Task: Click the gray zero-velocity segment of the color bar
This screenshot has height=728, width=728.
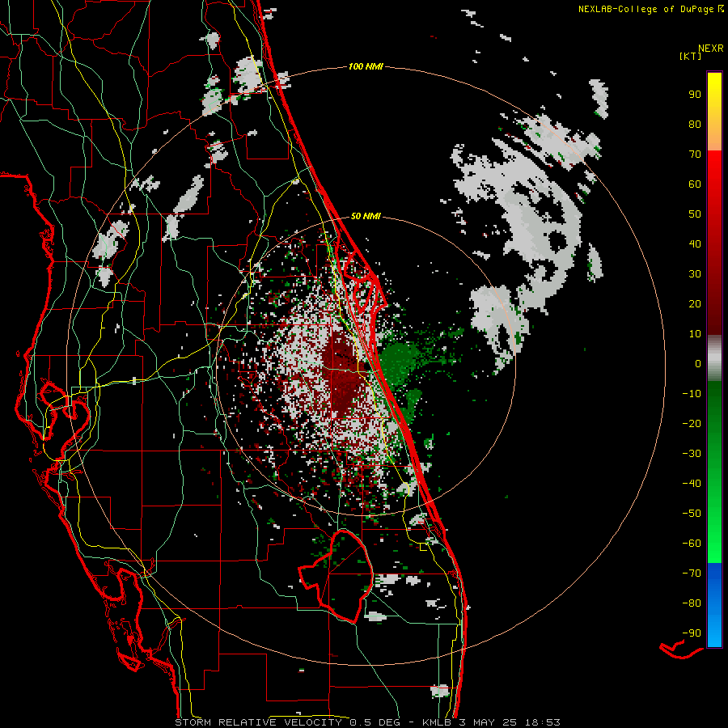Action: pos(714,358)
